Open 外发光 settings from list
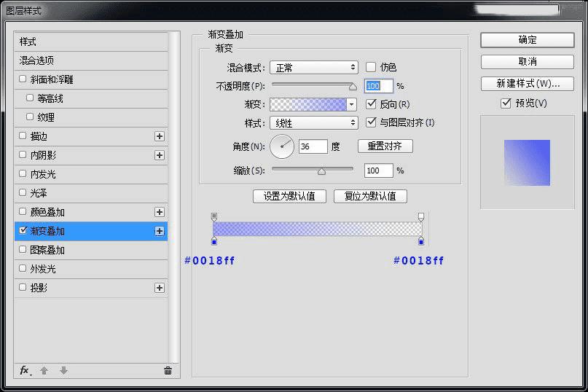This screenshot has width=588, height=392. (x=91, y=269)
